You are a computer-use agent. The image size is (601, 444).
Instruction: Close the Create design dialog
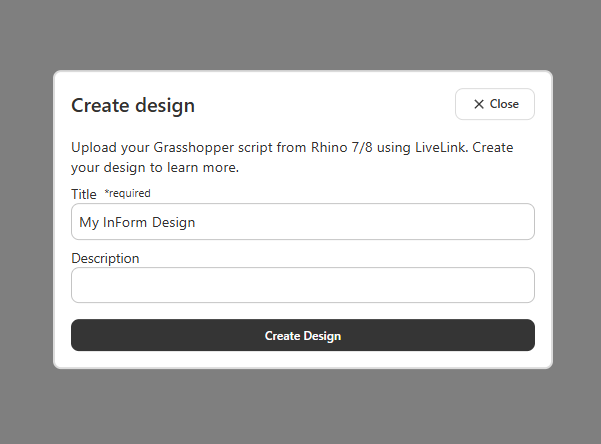(495, 104)
